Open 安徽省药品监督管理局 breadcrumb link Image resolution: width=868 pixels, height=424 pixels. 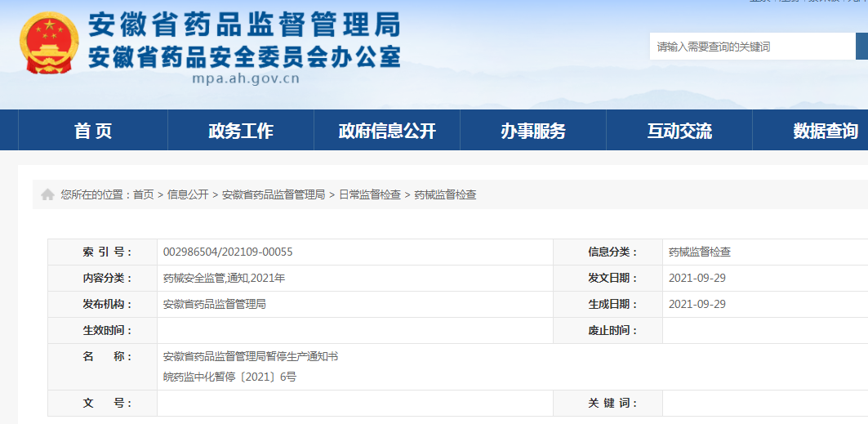pos(274,194)
